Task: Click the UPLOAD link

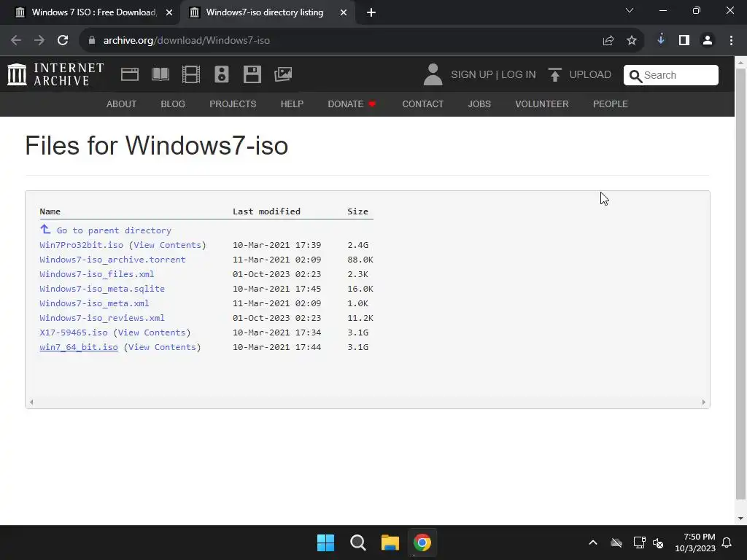Action: point(589,75)
